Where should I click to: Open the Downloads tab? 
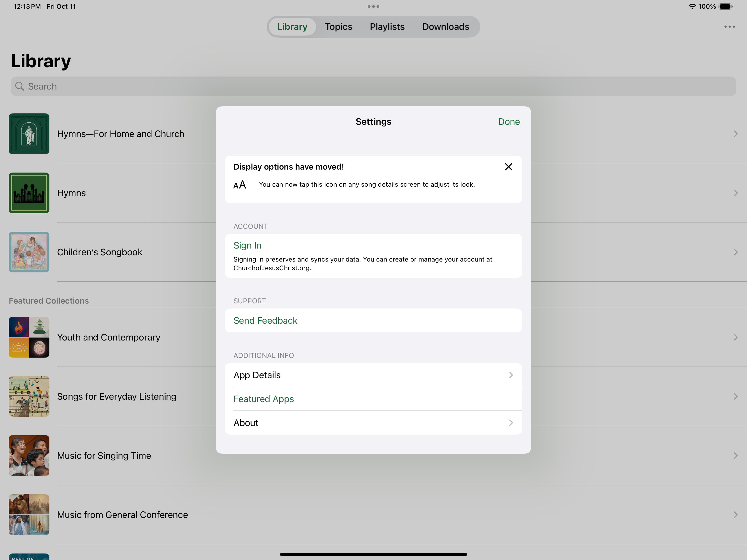click(445, 27)
